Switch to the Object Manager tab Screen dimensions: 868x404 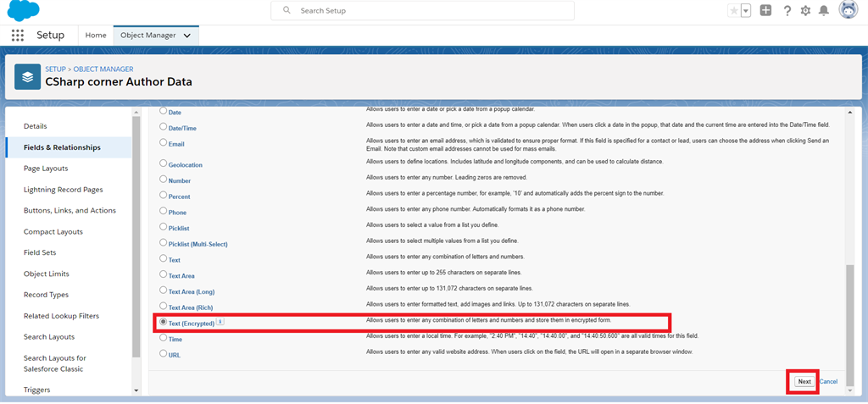(x=148, y=36)
